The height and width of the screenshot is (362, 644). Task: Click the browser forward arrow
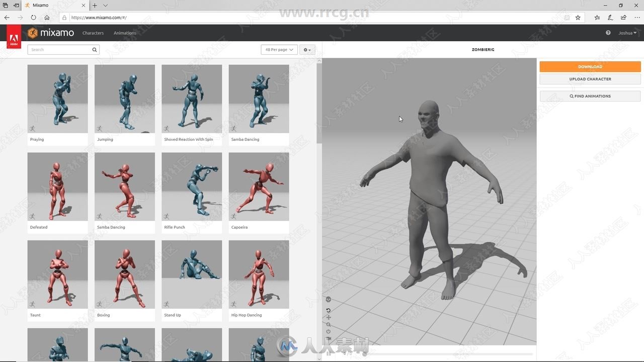click(20, 18)
